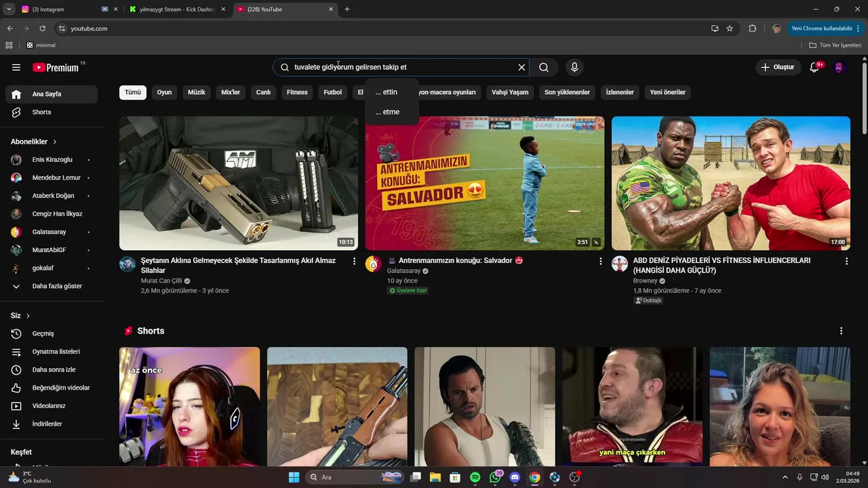Open Galatasaray subscription in sidebar
868x488 pixels.
point(52,232)
